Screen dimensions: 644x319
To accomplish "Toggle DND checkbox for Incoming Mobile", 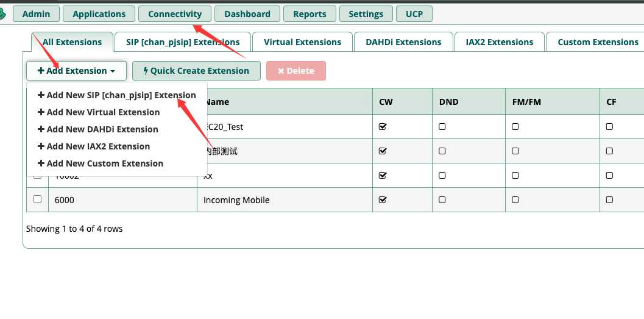I will [x=442, y=199].
